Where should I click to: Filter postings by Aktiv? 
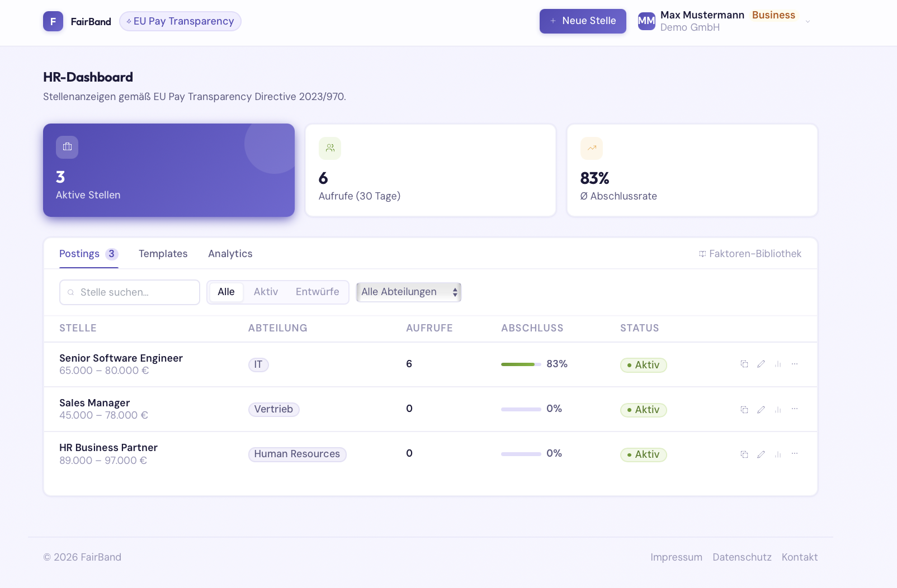click(266, 292)
